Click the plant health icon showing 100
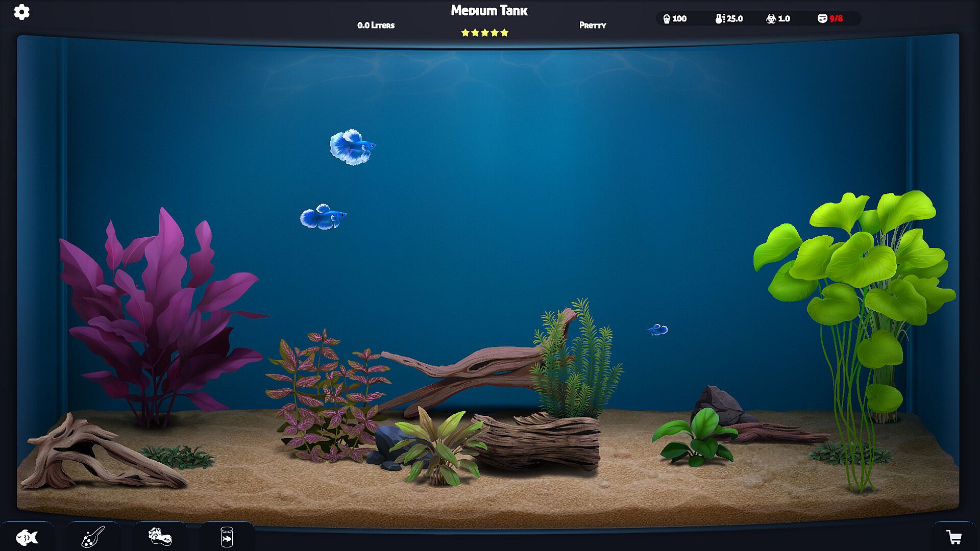This screenshot has width=980, height=551. (674, 19)
